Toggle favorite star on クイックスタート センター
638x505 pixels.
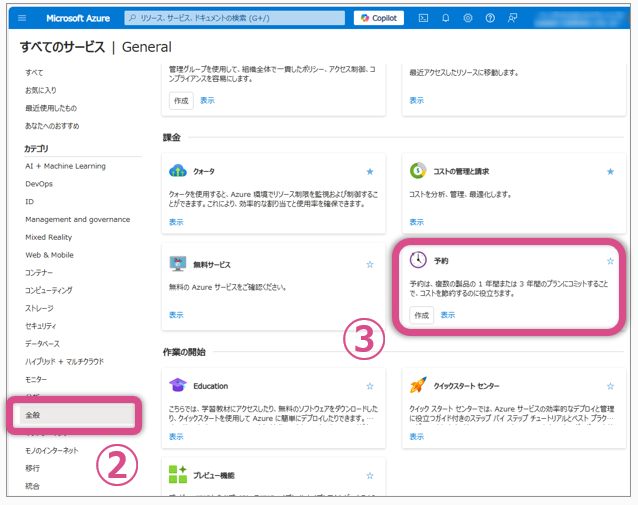[610, 386]
